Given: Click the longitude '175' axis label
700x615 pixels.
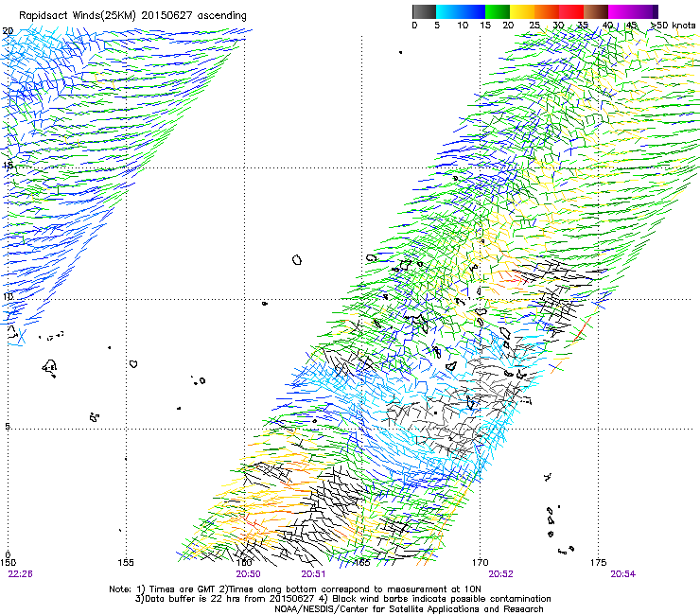Looking at the screenshot, I should click(598, 562).
